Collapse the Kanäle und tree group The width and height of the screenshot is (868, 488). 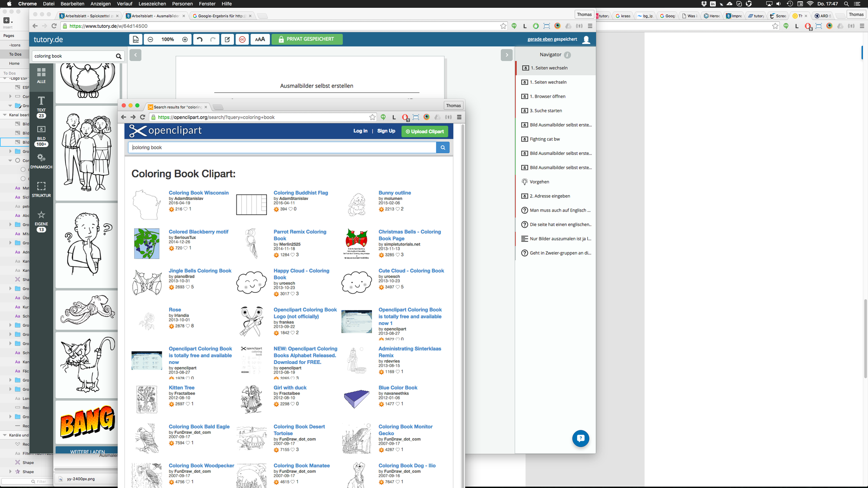pos(5,435)
